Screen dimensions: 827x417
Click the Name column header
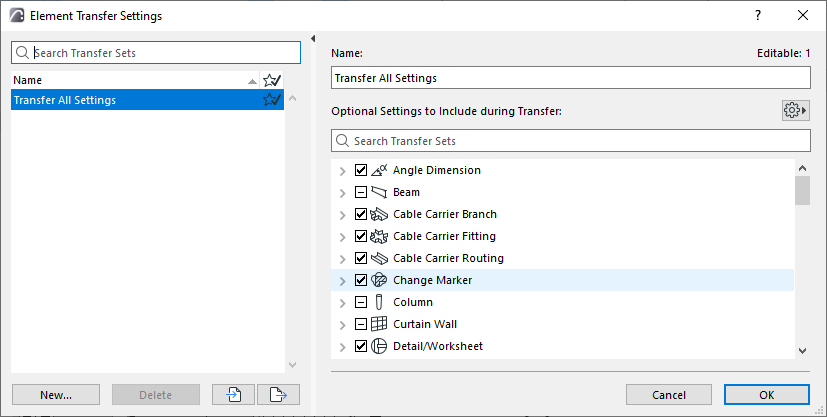120,80
